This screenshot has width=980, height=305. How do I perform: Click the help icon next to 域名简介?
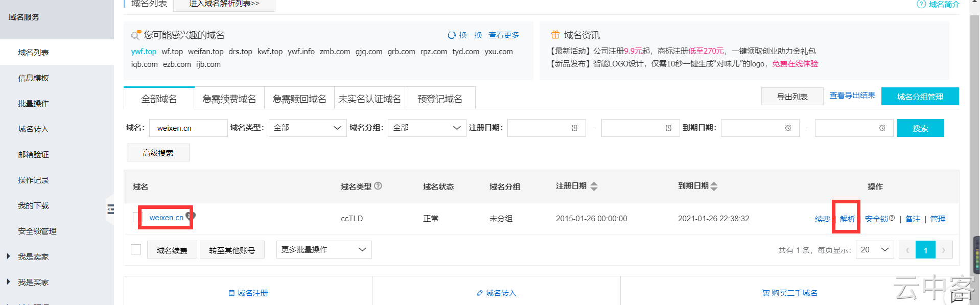921,4
